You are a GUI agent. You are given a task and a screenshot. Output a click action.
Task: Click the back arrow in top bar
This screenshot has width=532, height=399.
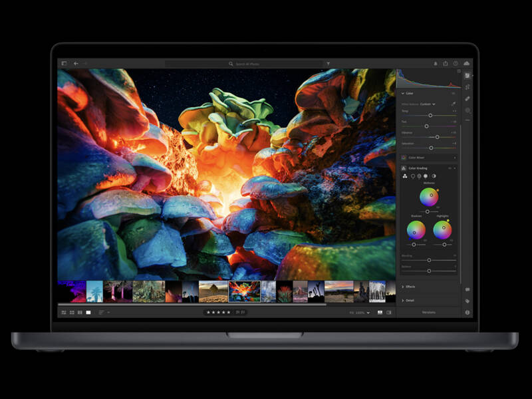pos(76,64)
